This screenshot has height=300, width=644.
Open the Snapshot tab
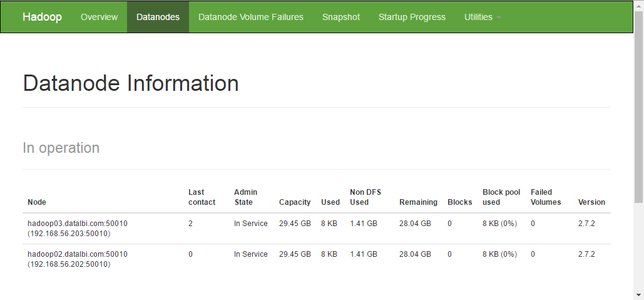pyautogui.click(x=341, y=17)
